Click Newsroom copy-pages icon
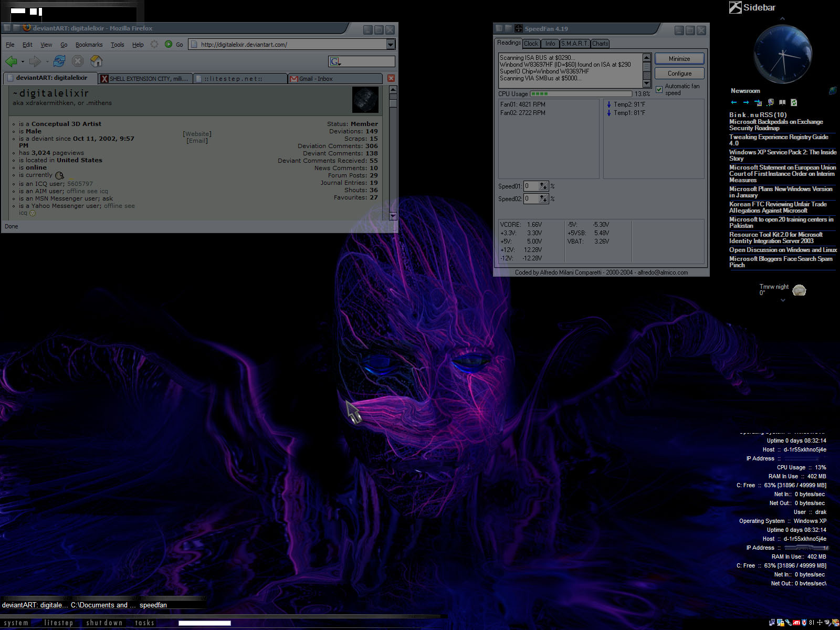Screen dimensions: 840x630 click(770, 102)
